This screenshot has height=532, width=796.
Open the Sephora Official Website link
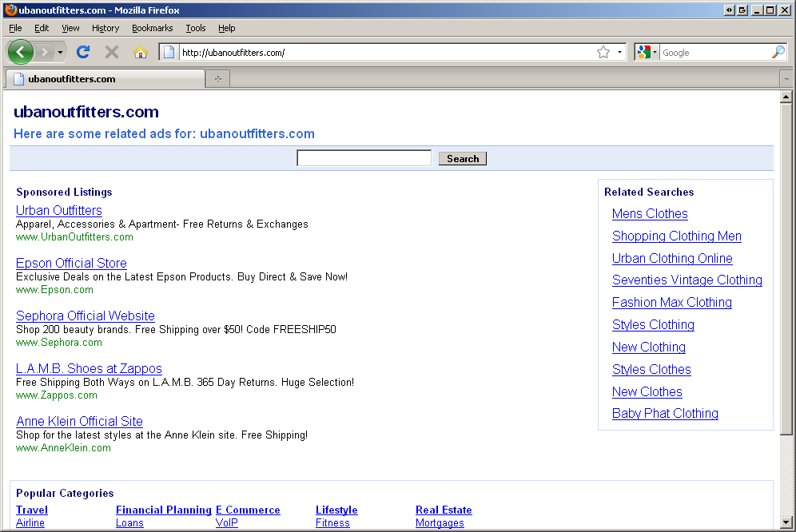click(x=86, y=316)
